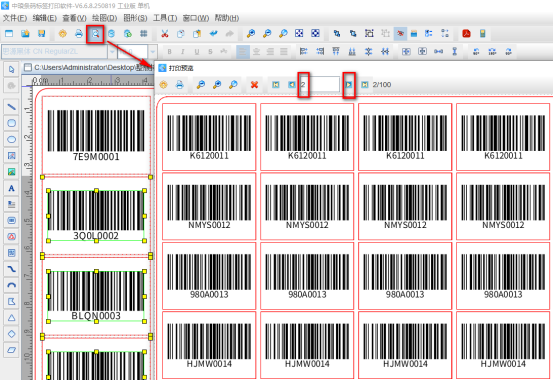
Task: Select the rounded rectangle tool
Action: pos(11,123)
